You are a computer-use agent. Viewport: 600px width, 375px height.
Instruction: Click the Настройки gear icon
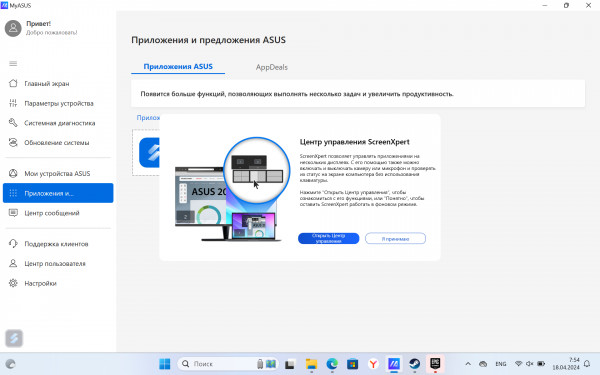(13, 283)
